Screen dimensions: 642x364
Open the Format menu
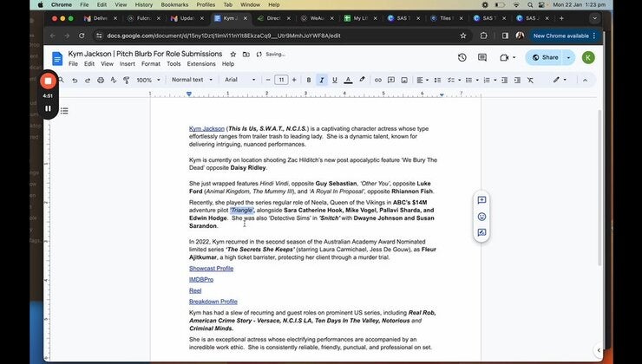151,64
